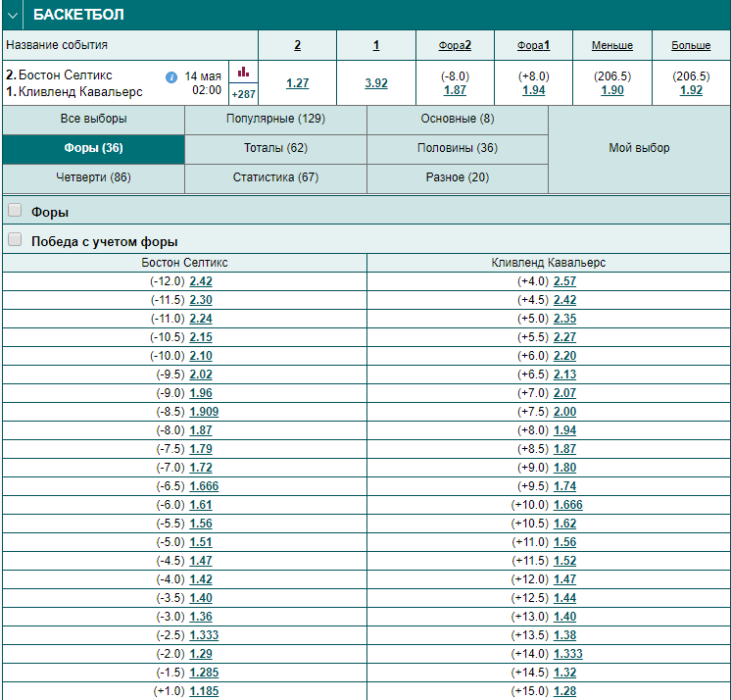
Task: Select Cleveland (+9.0) odds 1.80
Action: click(x=565, y=468)
